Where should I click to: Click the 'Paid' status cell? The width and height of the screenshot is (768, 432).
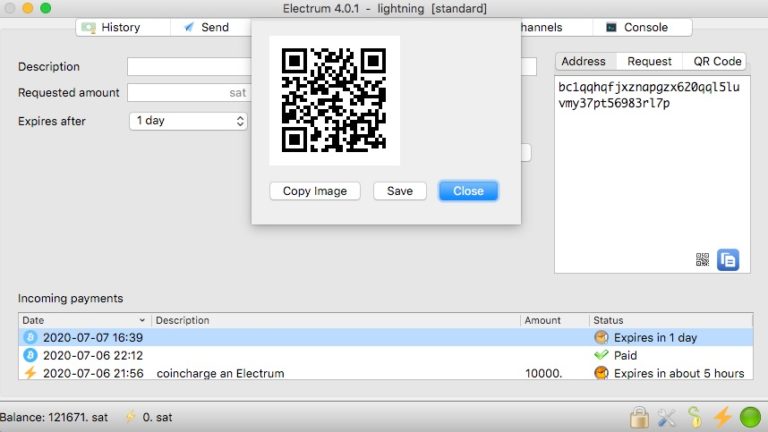[x=625, y=355]
